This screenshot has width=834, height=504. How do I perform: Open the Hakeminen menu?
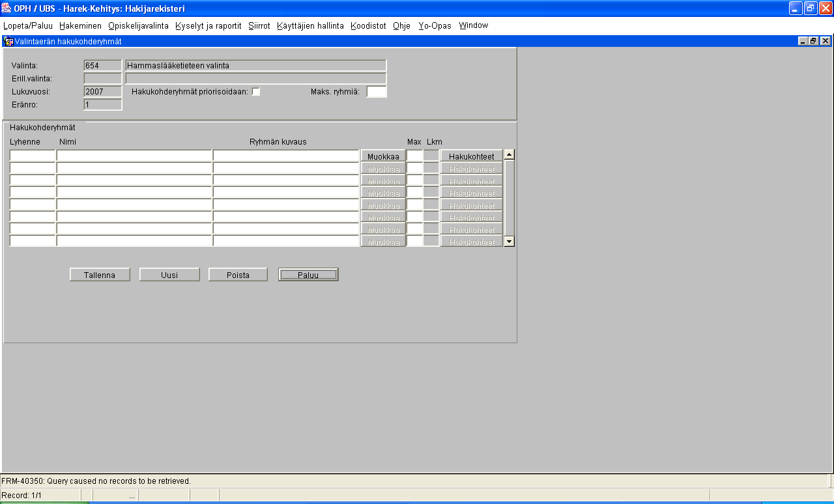80,25
